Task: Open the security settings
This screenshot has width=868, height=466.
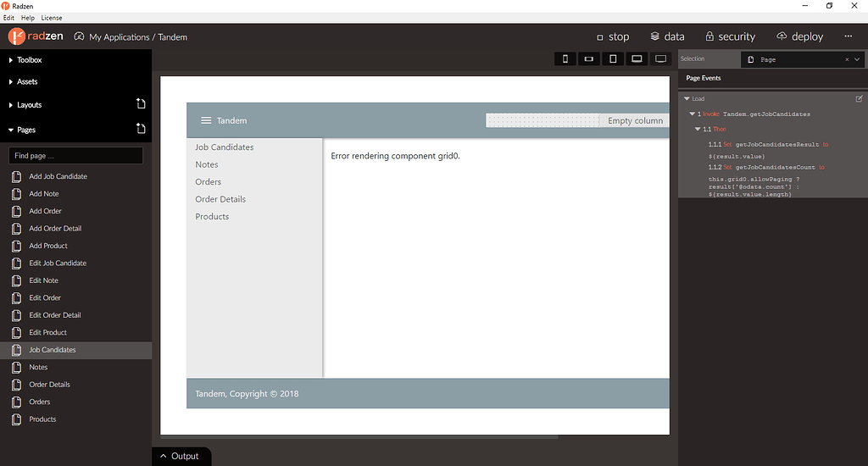Action: (x=730, y=36)
